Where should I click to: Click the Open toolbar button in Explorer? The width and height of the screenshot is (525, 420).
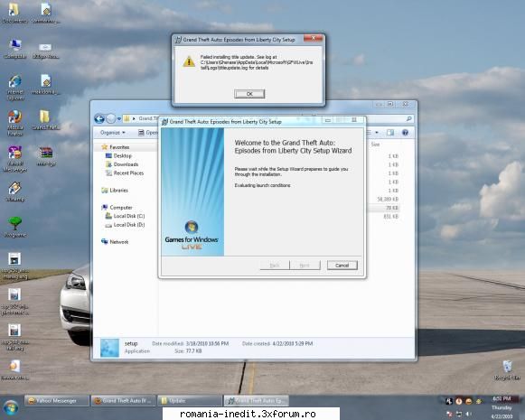pyautogui.click(x=148, y=133)
